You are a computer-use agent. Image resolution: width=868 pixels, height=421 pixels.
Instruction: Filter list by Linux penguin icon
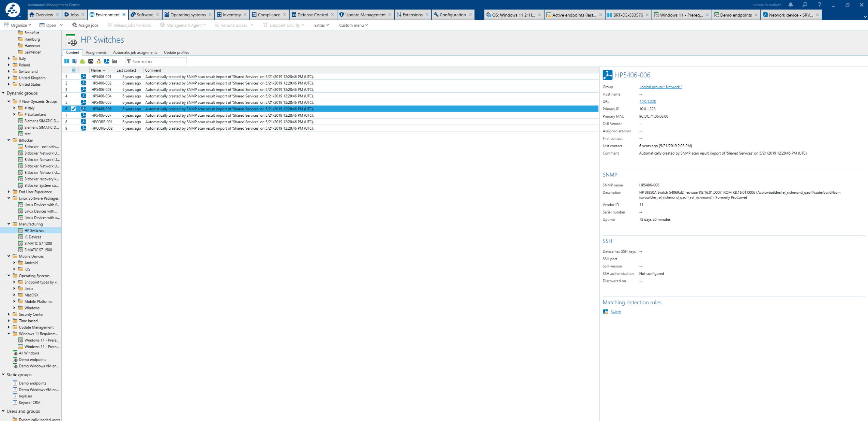pyautogui.click(x=99, y=61)
